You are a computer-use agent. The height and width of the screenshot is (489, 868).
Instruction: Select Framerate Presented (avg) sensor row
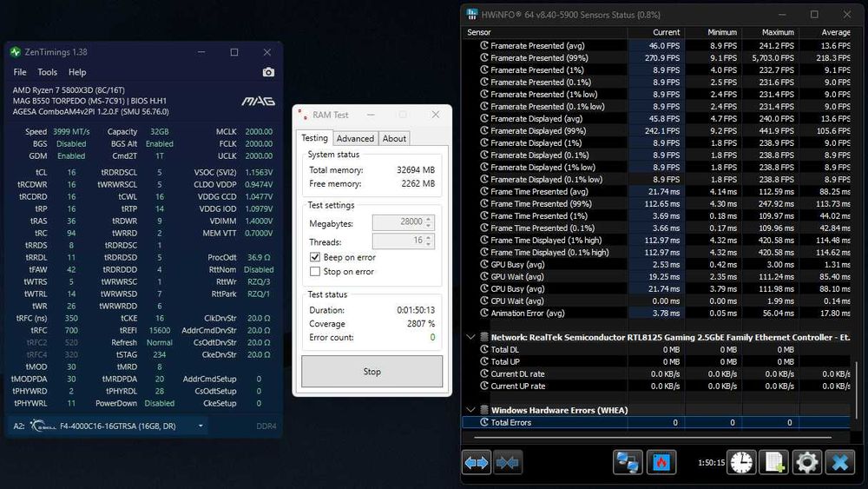pyautogui.click(x=656, y=45)
